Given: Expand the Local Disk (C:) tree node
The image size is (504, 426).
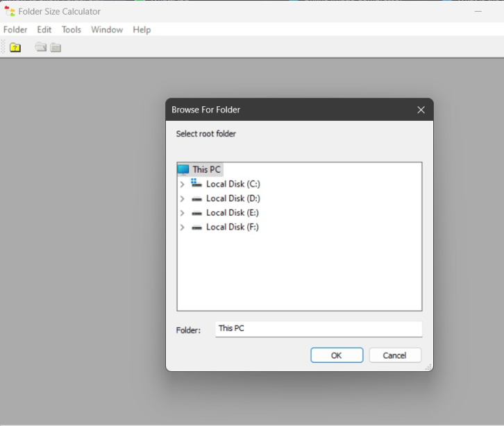Looking at the screenshot, I should point(183,185).
